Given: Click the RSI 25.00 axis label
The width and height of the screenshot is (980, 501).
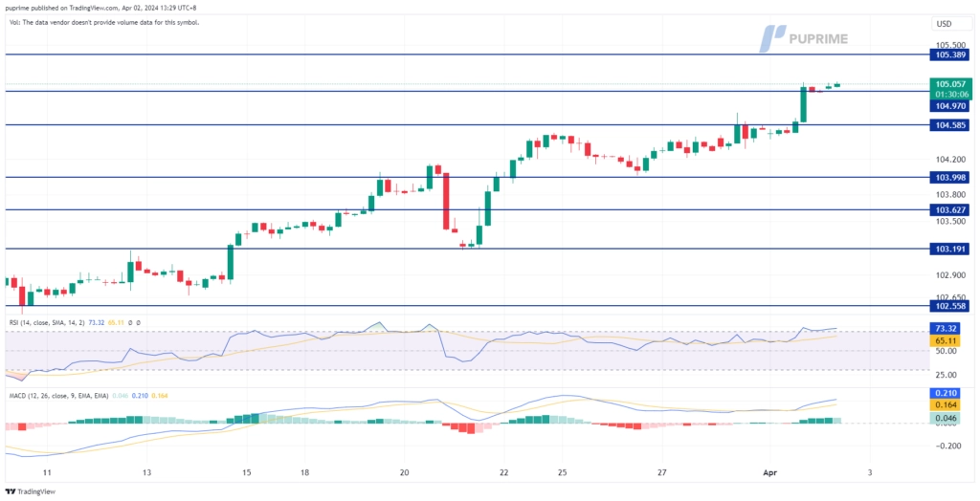Looking at the screenshot, I should tap(946, 374).
